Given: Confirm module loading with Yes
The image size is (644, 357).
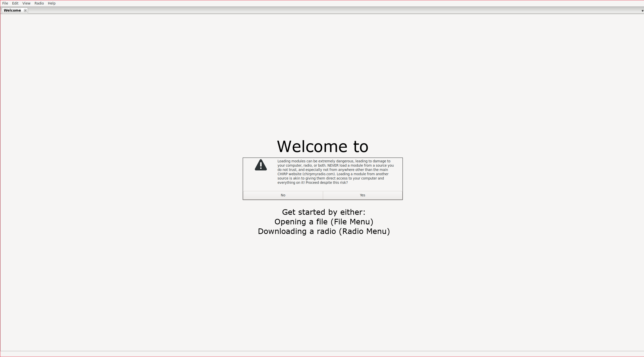Looking at the screenshot, I should (362, 195).
